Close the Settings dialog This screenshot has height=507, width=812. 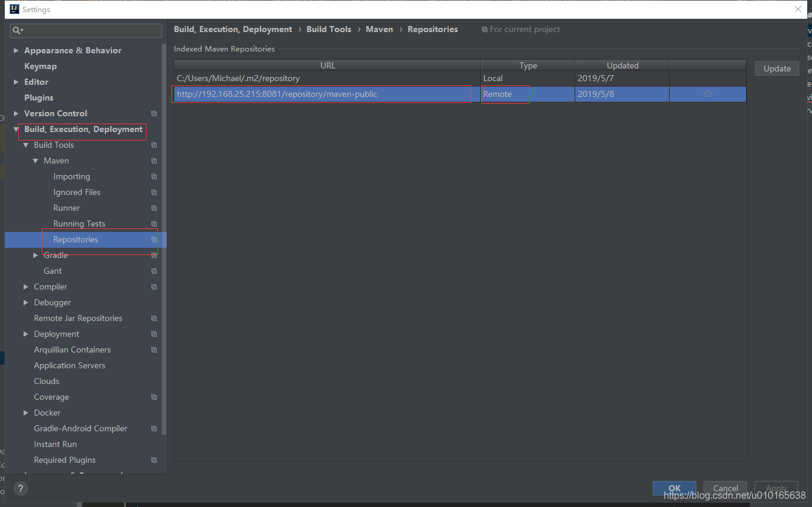click(798, 9)
